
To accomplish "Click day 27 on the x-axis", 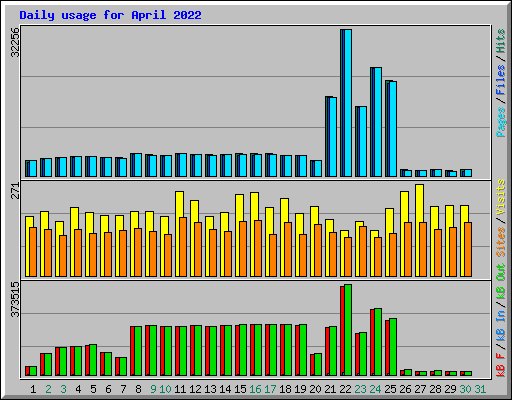I will (420, 389).
